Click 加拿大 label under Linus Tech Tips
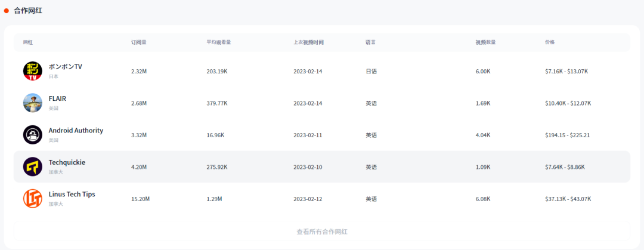 (x=56, y=204)
